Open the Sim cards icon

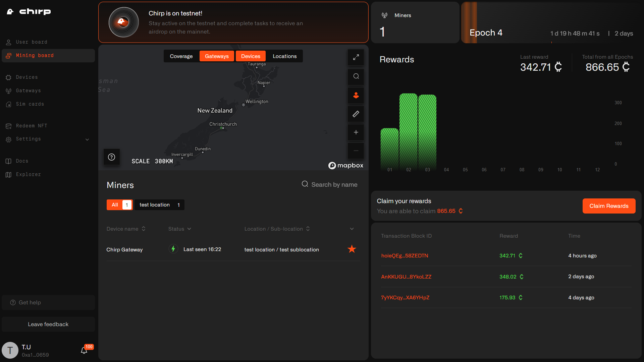click(x=9, y=104)
